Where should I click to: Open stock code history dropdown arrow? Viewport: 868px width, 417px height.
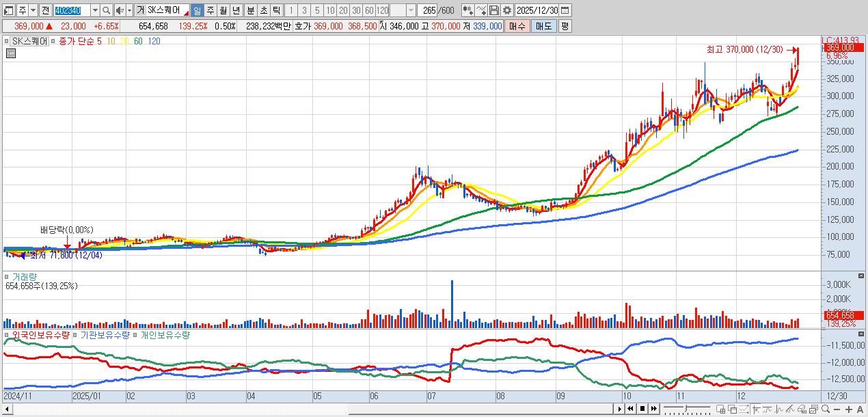click(94, 10)
